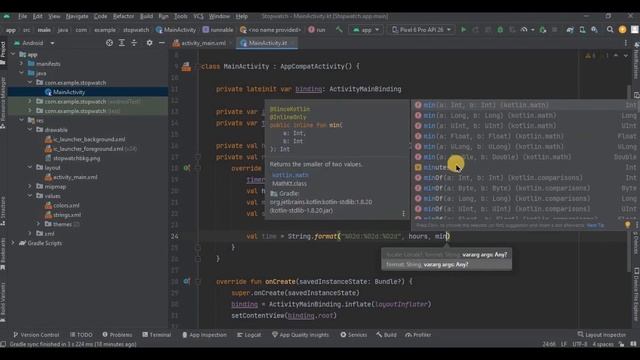Open the Android project view dropdown
The height and width of the screenshot is (360, 640).
pos(33,43)
